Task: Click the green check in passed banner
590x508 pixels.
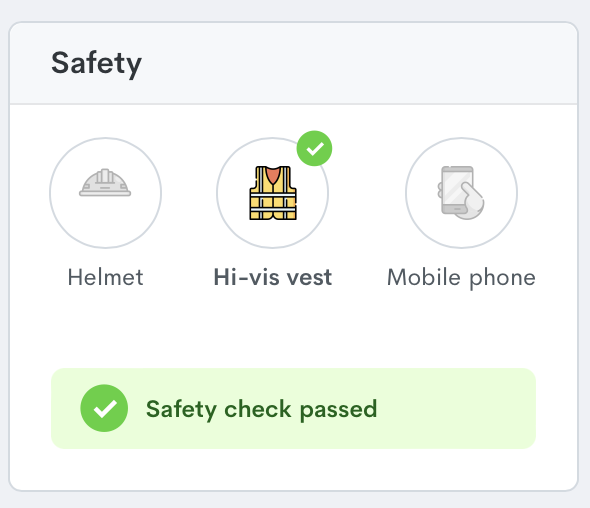Action: click(104, 408)
